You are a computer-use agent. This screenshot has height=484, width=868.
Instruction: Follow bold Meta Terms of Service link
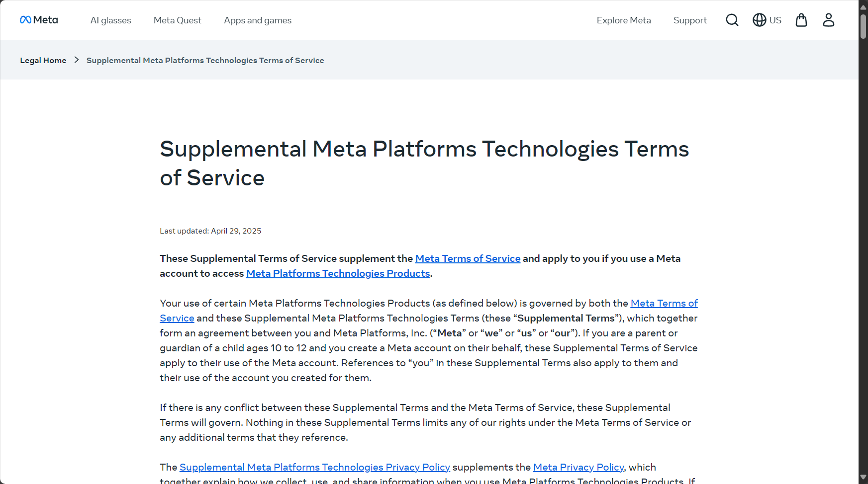click(468, 258)
